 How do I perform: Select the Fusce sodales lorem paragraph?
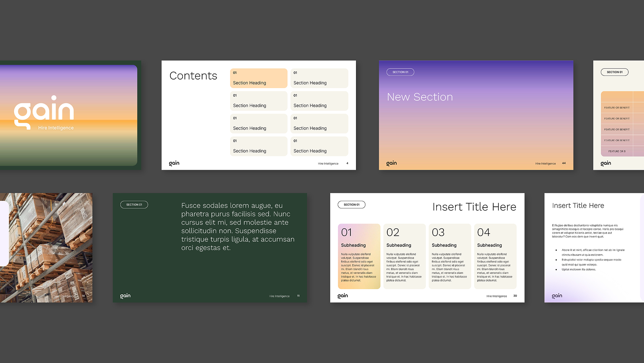(238, 226)
